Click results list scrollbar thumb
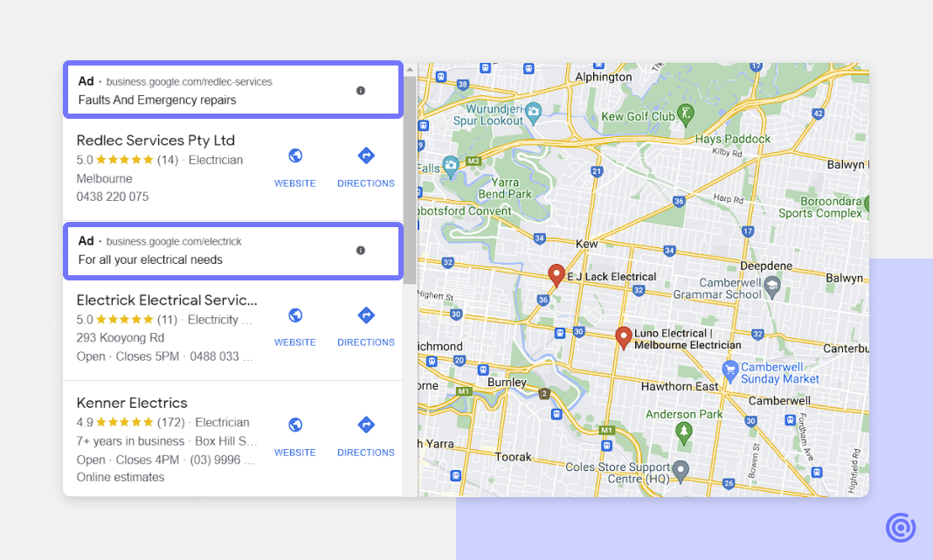Viewport: 933px width, 560px height. 410,180
